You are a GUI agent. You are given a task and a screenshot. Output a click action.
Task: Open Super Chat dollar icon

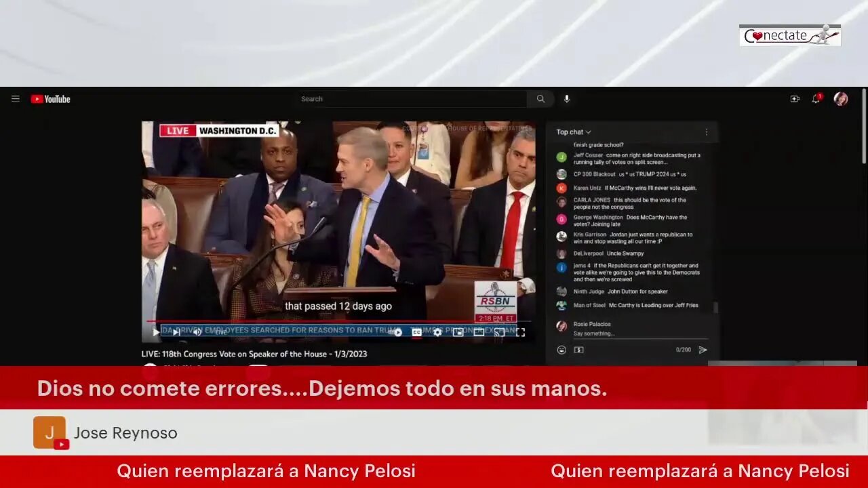point(578,350)
